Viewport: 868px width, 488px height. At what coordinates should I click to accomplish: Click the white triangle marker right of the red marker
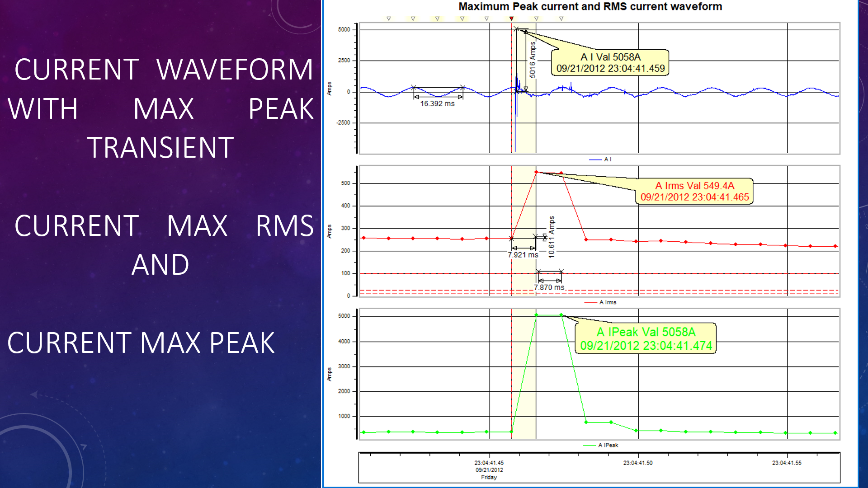(536, 19)
